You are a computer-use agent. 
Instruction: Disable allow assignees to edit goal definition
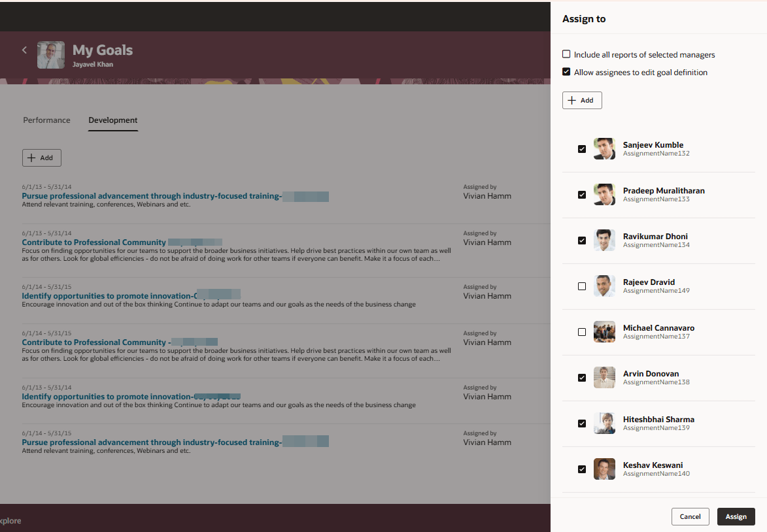tap(566, 72)
